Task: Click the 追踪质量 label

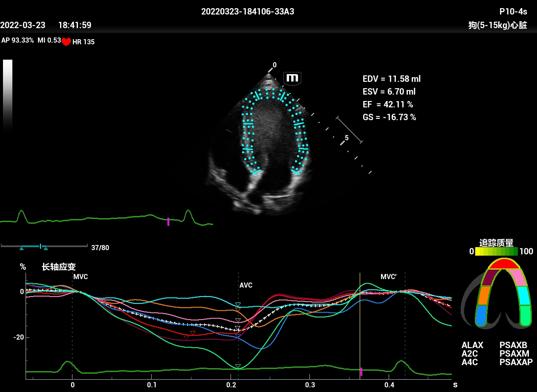Action: (x=497, y=242)
